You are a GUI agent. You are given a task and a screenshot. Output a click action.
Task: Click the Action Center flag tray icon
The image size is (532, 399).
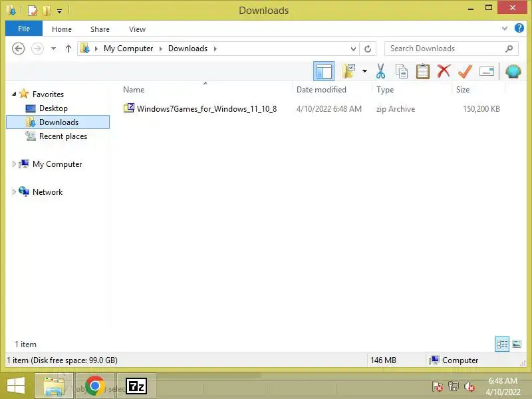(438, 386)
